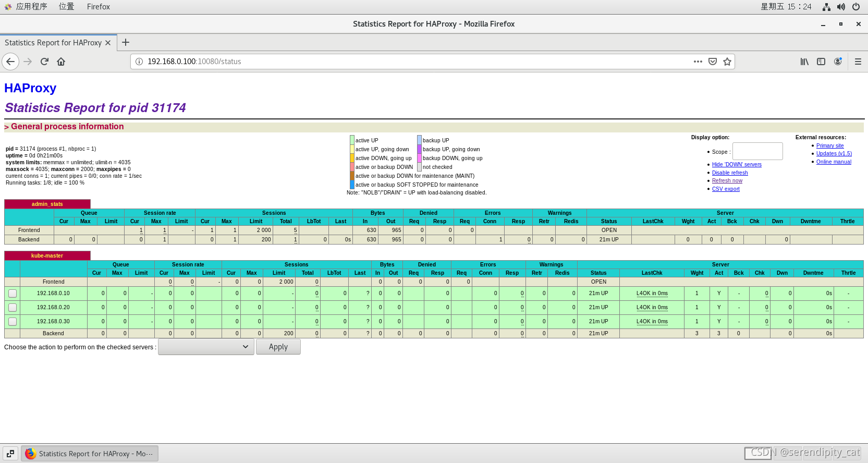Reload the page with the refresh icon
Image resolution: width=868 pixels, height=463 pixels.
coord(44,62)
